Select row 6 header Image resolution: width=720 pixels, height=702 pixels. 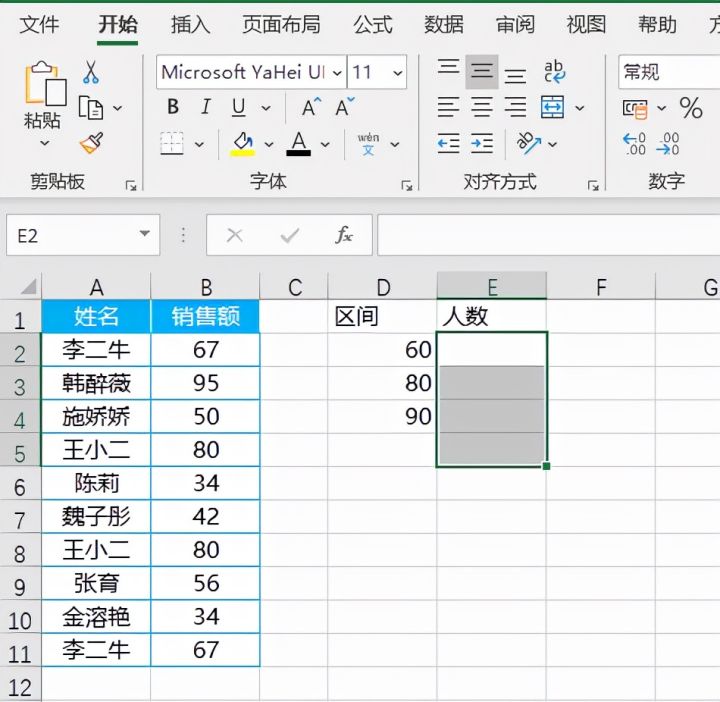[20, 483]
